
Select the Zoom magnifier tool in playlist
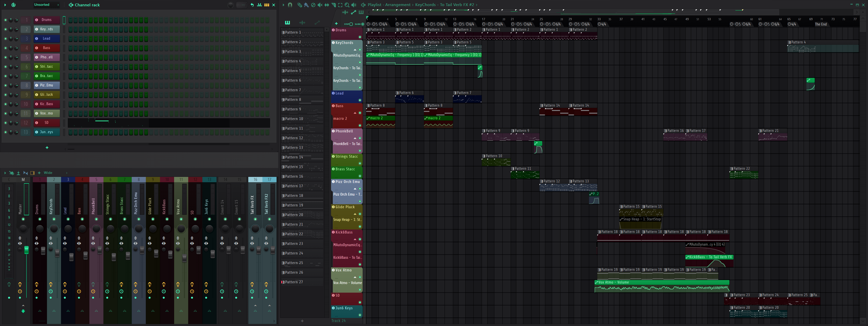pos(347,5)
